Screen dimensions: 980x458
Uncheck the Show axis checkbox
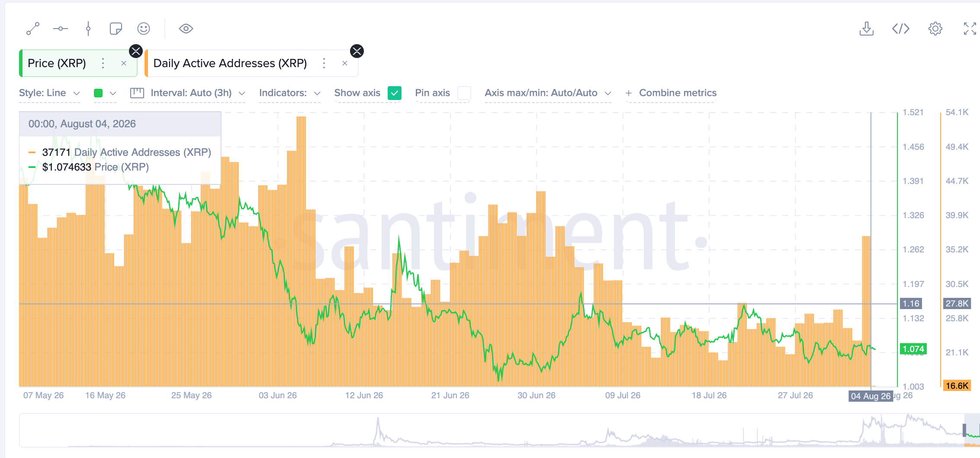pos(395,93)
